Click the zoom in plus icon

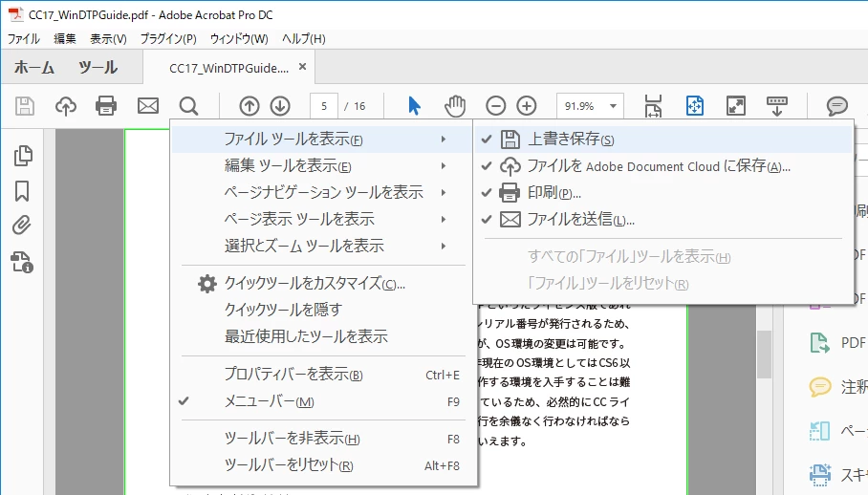527,106
